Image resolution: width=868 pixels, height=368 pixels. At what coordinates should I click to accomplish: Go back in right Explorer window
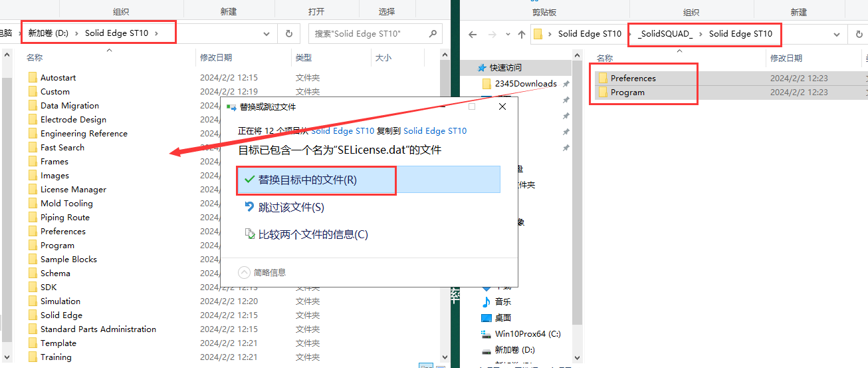(x=473, y=34)
